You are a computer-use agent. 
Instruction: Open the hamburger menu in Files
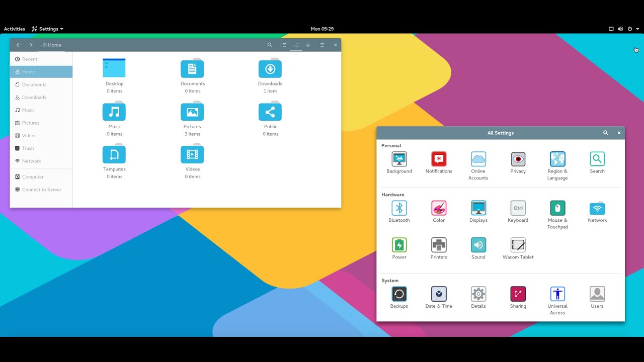pyautogui.click(x=322, y=45)
